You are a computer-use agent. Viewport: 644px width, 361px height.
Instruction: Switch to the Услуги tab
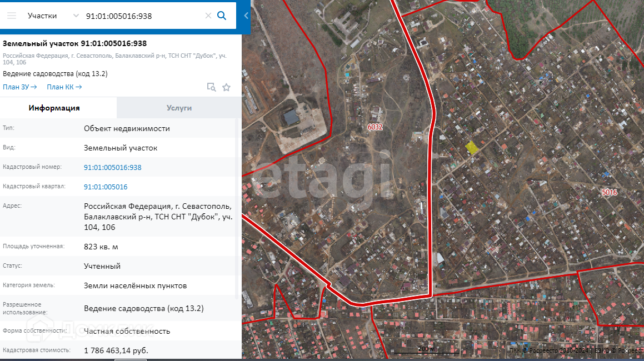(x=179, y=108)
